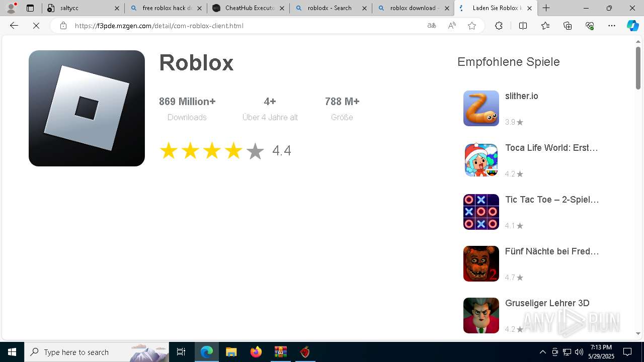Open Browser essentials heart icon
This screenshot has width=644, height=362.
[590, 26]
